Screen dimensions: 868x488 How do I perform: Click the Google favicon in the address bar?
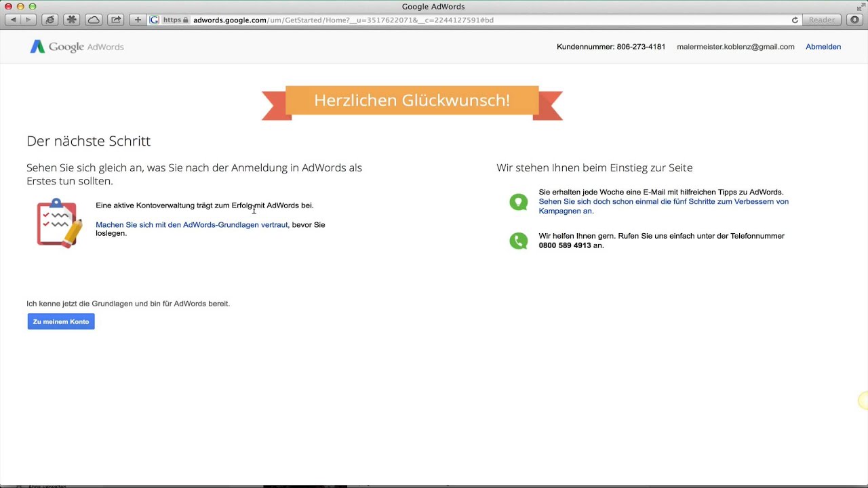coord(155,20)
